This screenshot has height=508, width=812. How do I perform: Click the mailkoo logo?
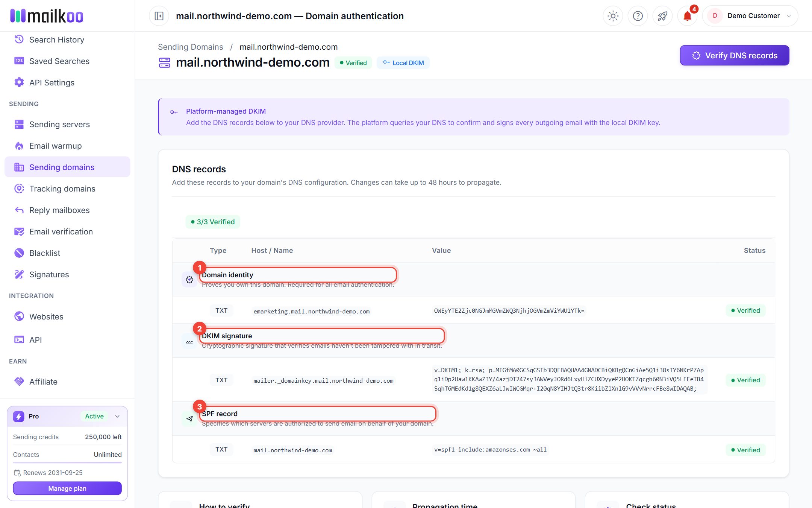coord(47,16)
